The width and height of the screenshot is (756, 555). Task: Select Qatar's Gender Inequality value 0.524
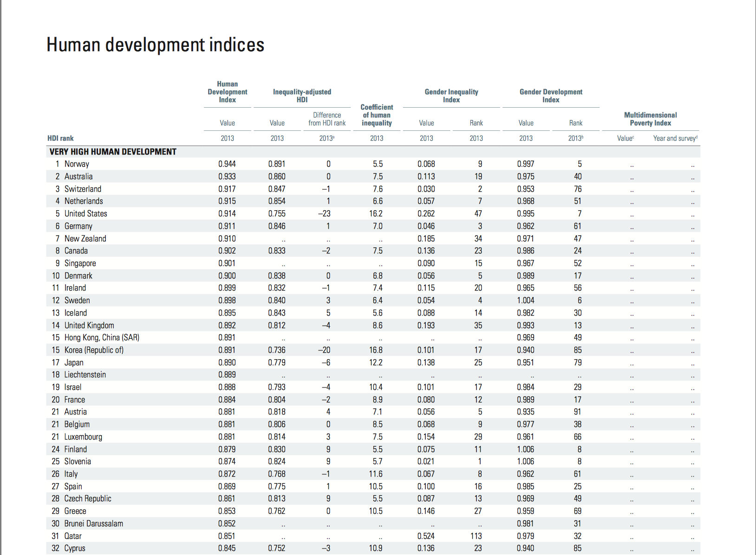tap(426, 536)
